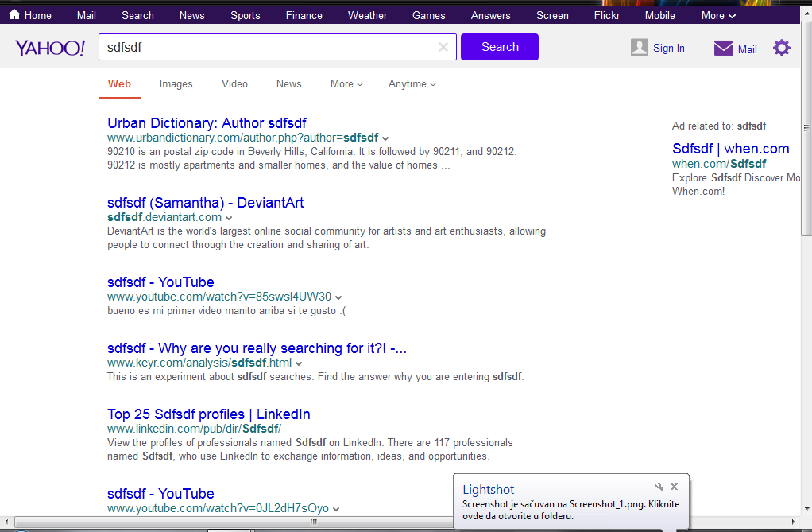
Task: Open the Anytime filter dropdown
Action: 412,84
